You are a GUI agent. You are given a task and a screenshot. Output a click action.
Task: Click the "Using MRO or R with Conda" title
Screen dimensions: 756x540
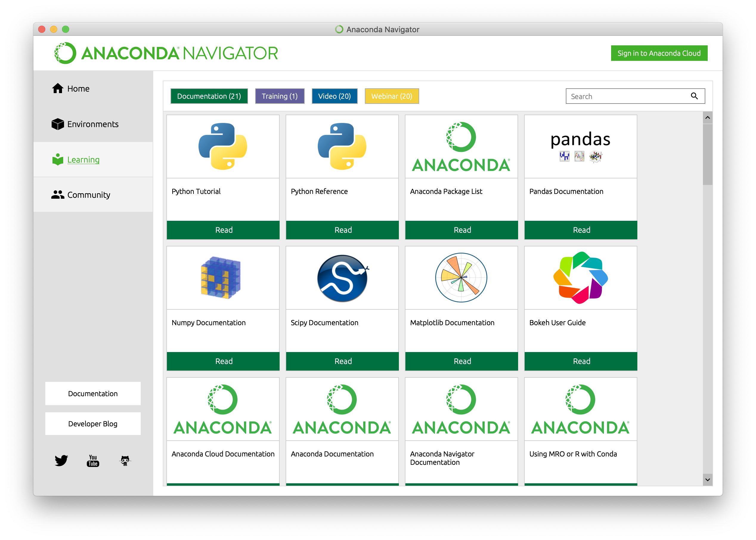click(573, 454)
